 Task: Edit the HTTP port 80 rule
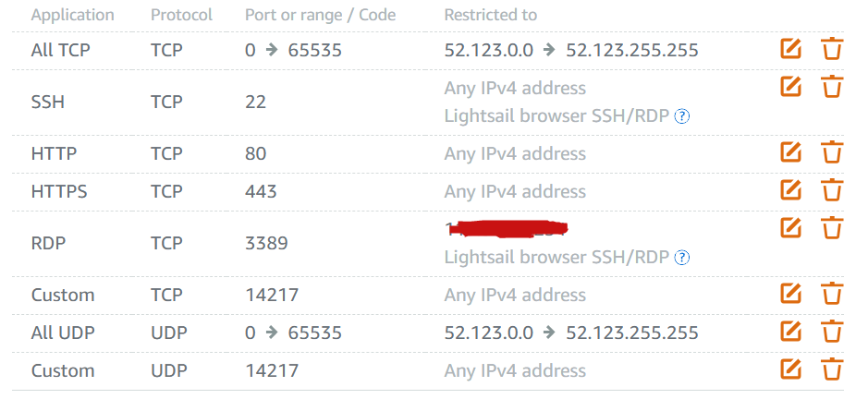pos(790,151)
